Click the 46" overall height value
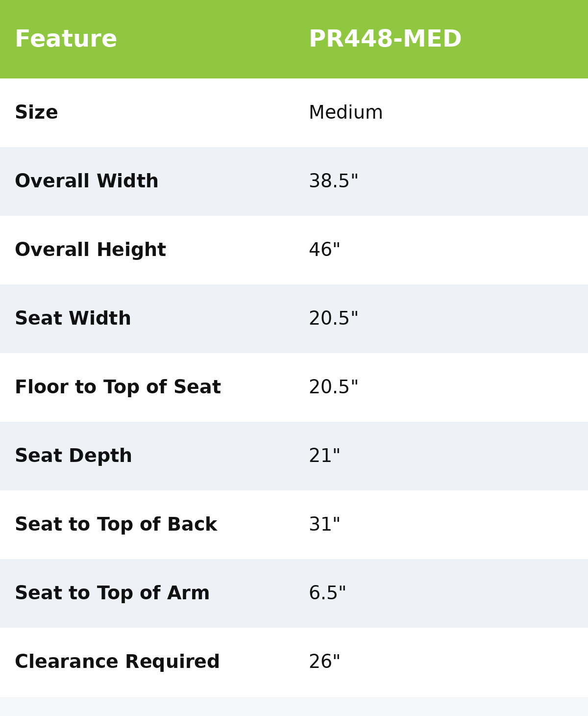 click(324, 250)
